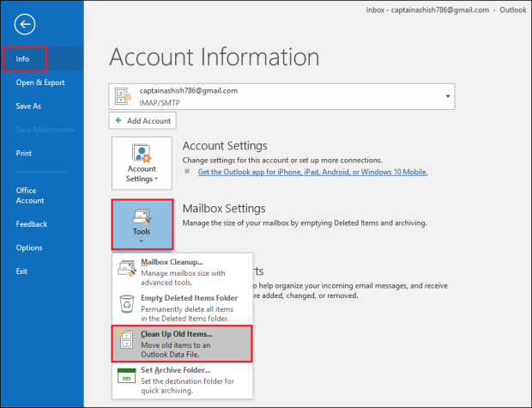Click the Set Archive Folder icon

coord(126,375)
